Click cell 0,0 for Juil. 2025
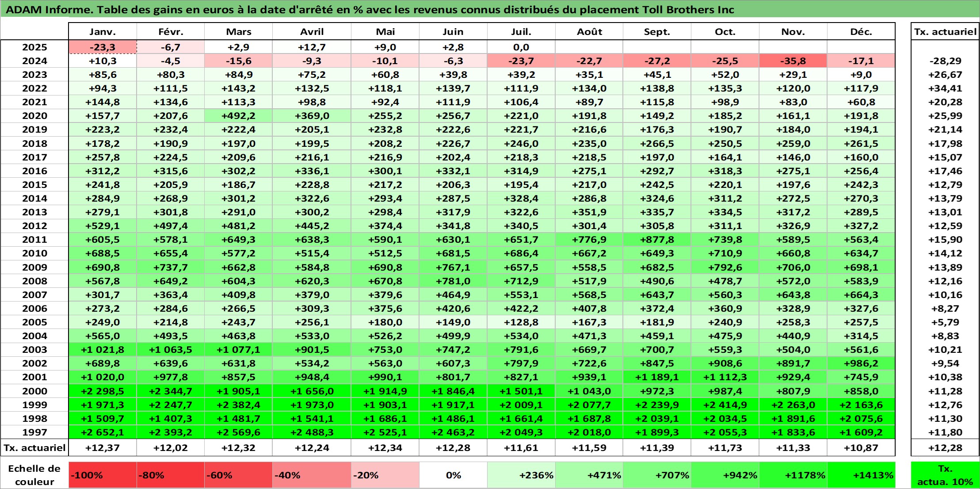 521,47
